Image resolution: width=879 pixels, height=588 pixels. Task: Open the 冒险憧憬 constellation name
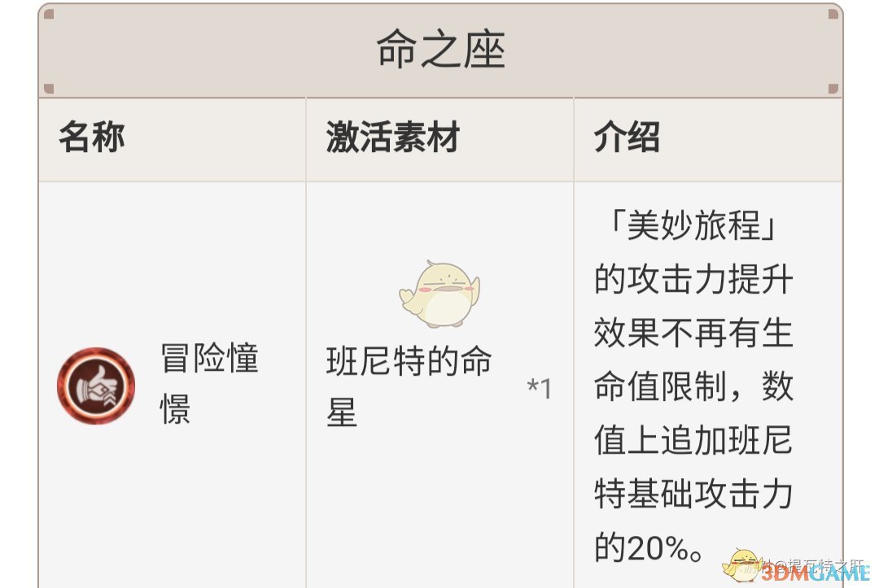coord(209,384)
